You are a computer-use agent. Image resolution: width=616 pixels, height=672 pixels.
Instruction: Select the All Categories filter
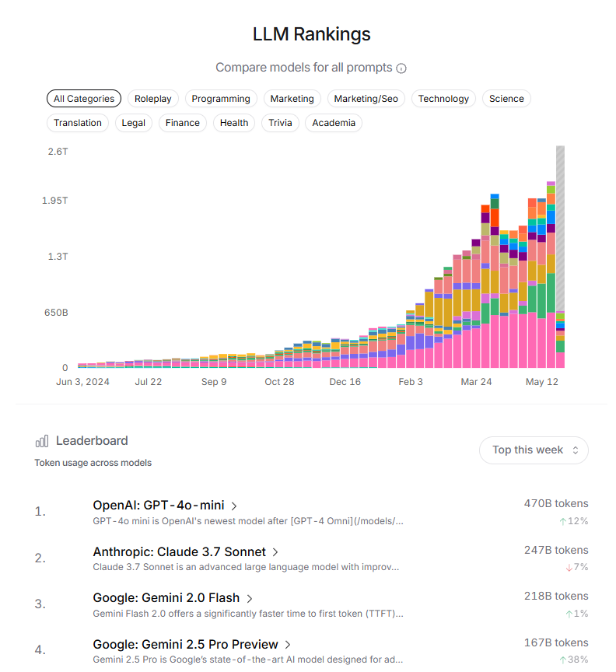[84, 99]
